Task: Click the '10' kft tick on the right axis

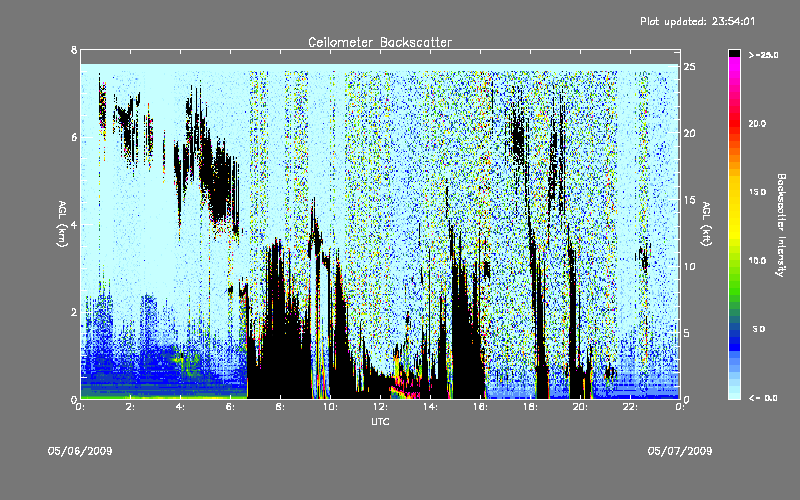Action: 689,266
